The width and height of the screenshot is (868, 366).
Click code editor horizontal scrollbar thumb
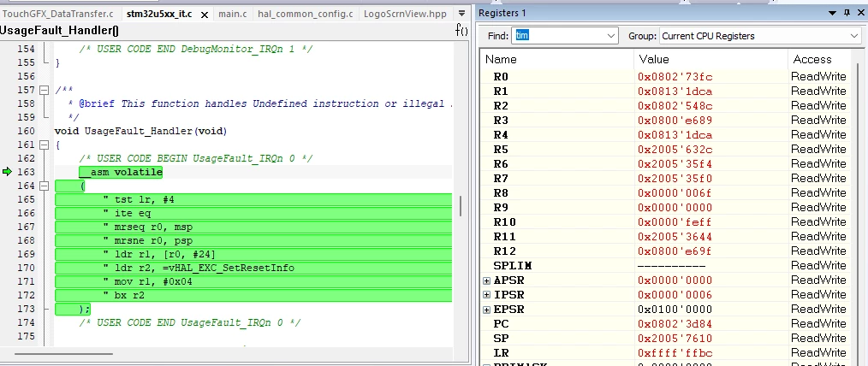63,353
